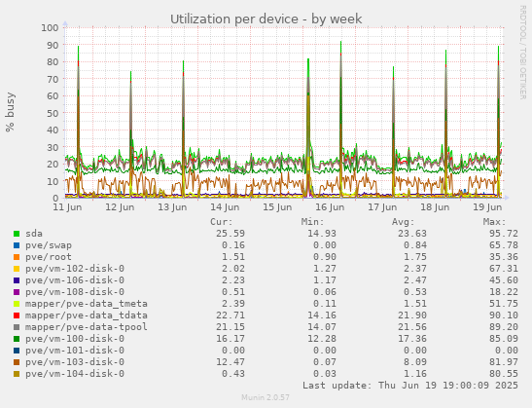Click the pve/root orange legend swatch
This screenshot has height=408, width=532.
[x=17, y=257]
